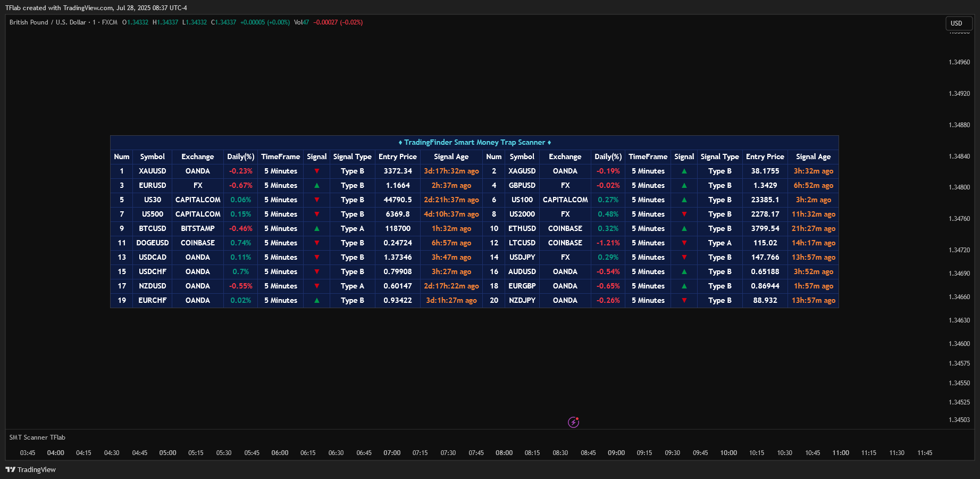
Task: Click the 3d:17h:32m ago signal age cell
Action: pos(451,171)
